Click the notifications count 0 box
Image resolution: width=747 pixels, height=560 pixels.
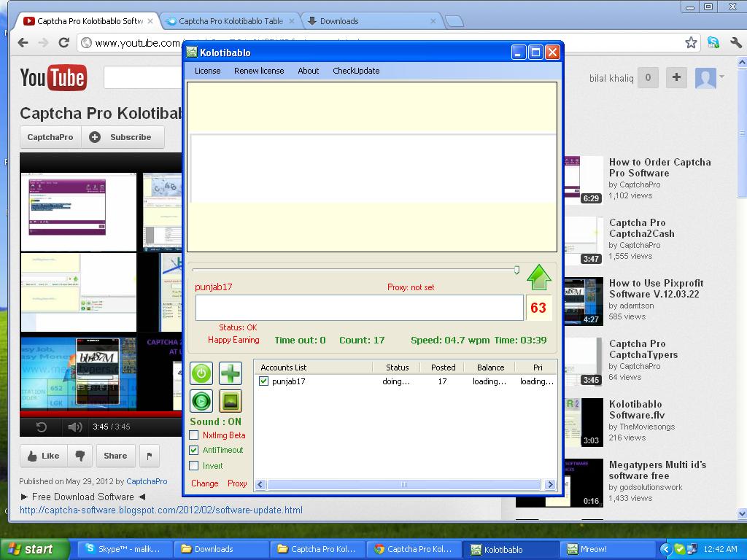click(648, 77)
